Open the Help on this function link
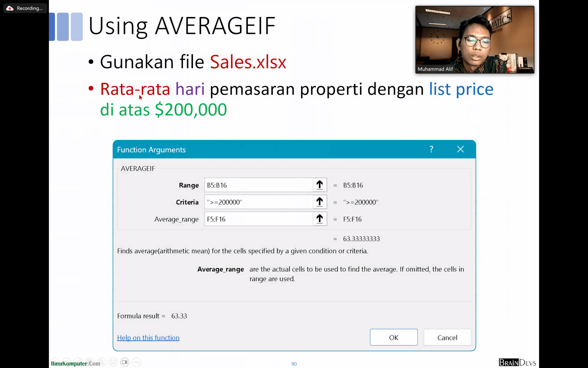Screen dimensions: 588x368 pyautogui.click(x=148, y=338)
